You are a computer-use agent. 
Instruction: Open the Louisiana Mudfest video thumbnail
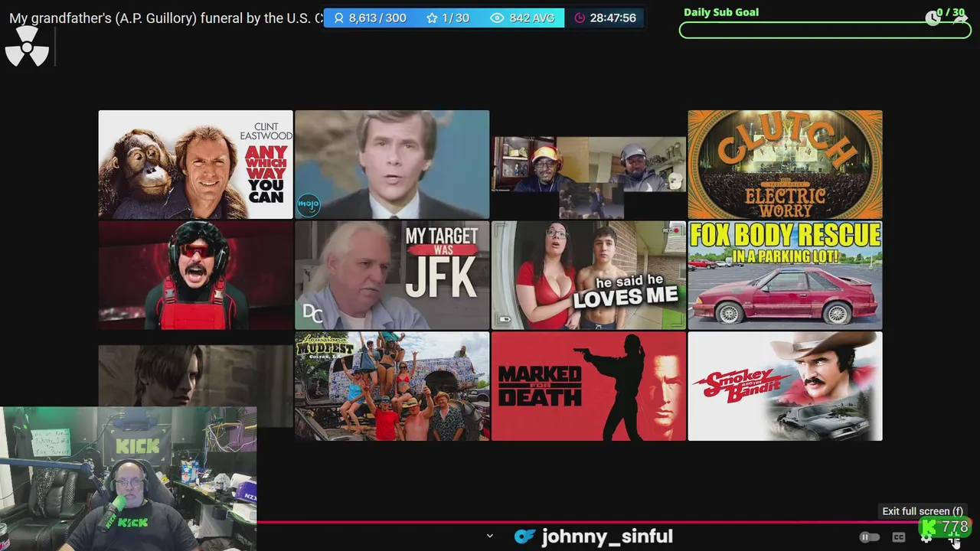coord(392,386)
